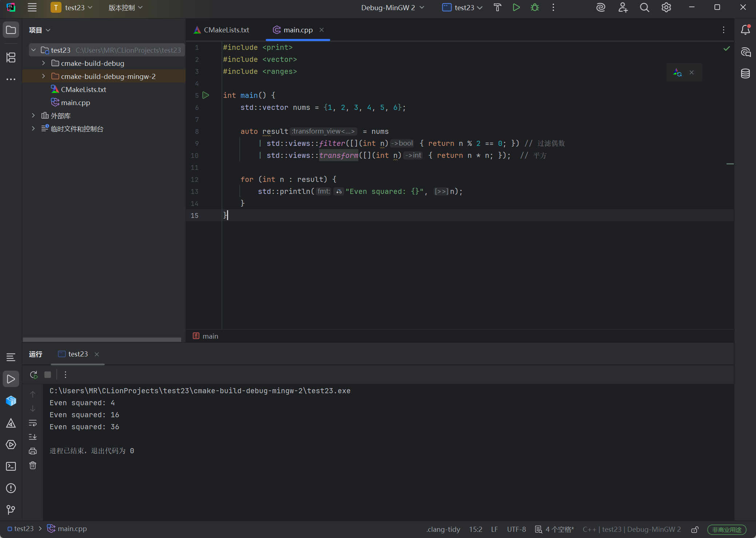Open AI chat panel on right sidebar
Screen dimensions: 756x538
(x=745, y=52)
